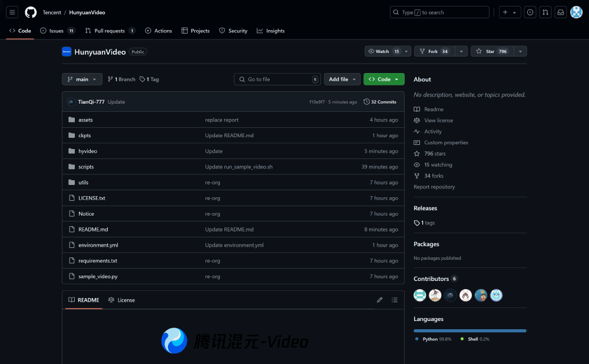Open GitHub notifications inbox
The height and width of the screenshot is (364, 589).
coord(560,12)
